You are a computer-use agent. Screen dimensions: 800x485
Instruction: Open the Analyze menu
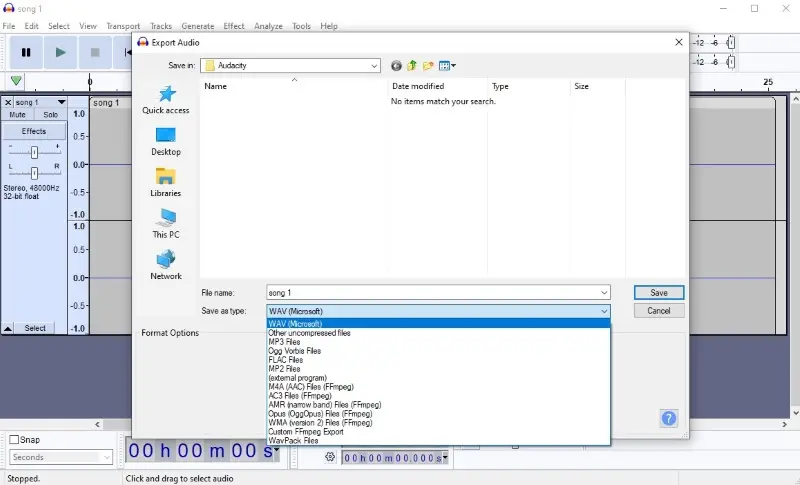[268, 26]
